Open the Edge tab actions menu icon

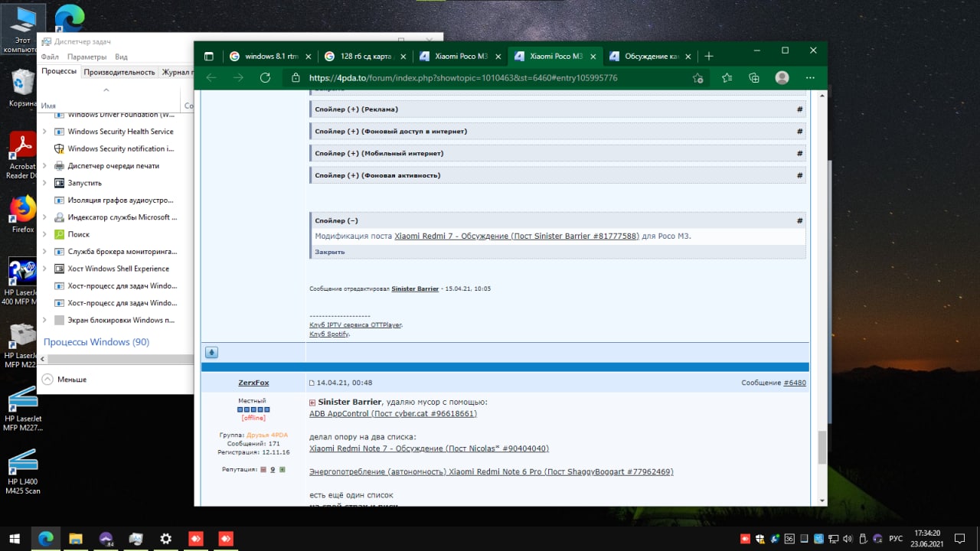pyautogui.click(x=208, y=56)
